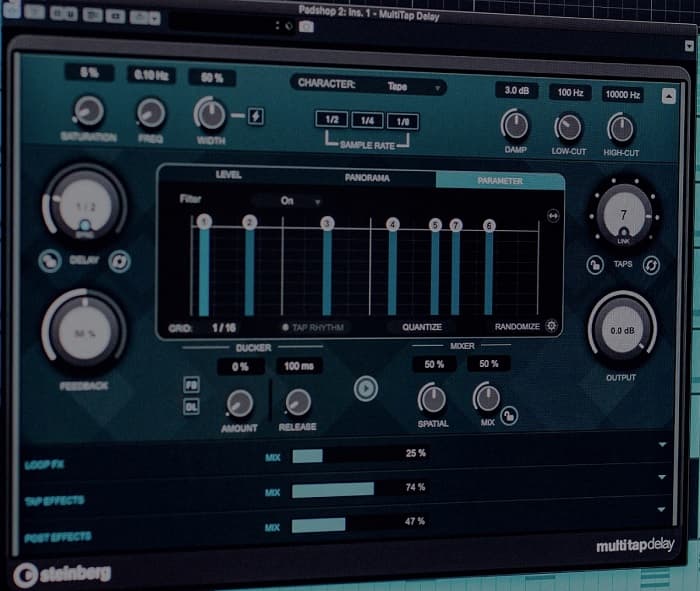Click the Steinberg logo
The width and height of the screenshot is (700, 591).
(62, 574)
